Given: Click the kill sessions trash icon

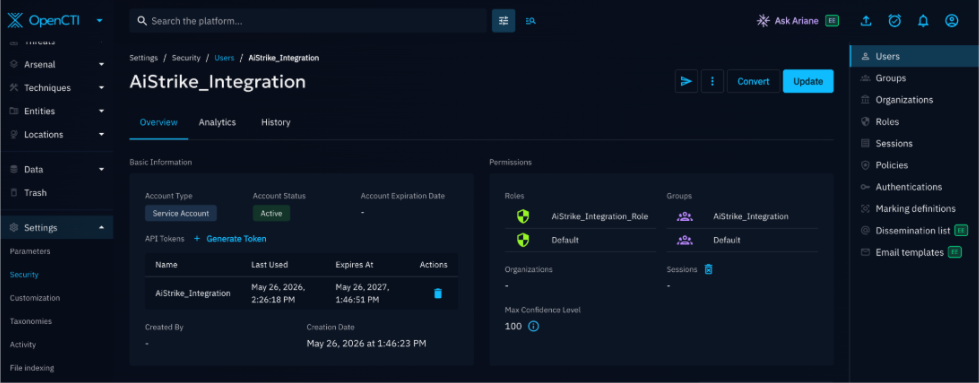Looking at the screenshot, I should point(709,269).
